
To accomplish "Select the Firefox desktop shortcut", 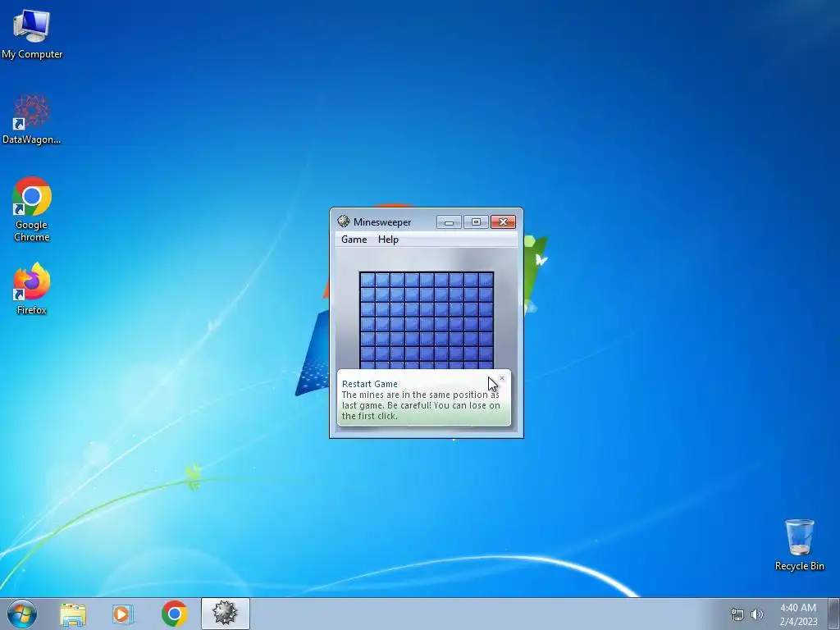I will [32, 289].
